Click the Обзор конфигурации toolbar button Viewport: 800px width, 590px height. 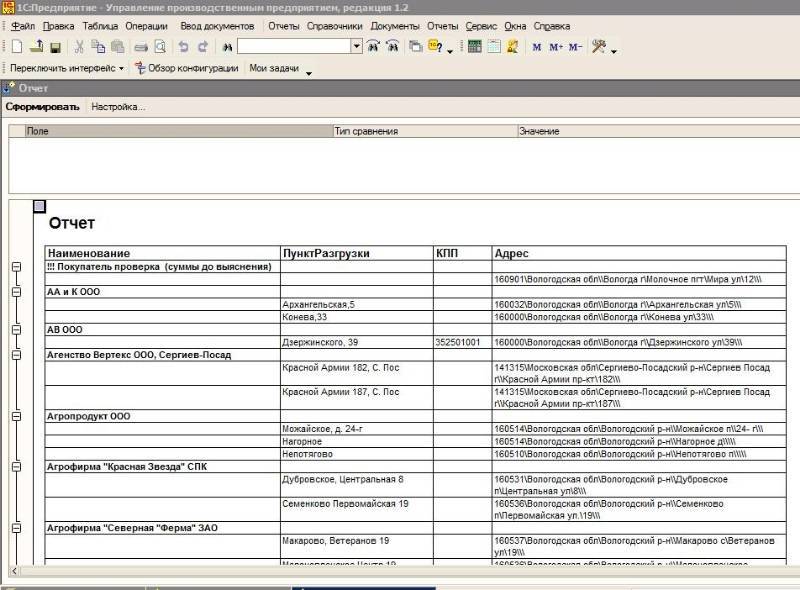coord(186,68)
